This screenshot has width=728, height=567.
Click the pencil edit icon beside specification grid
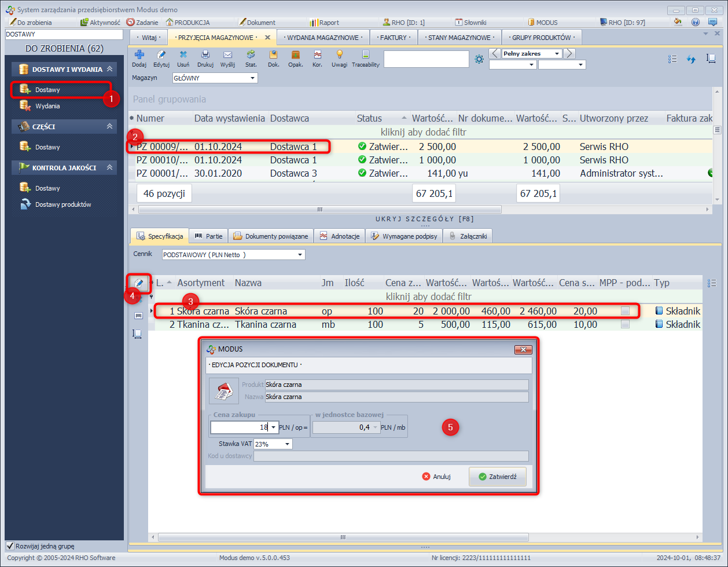[x=139, y=283]
